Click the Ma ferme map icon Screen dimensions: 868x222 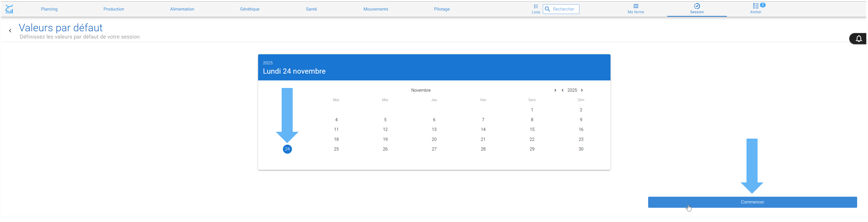click(635, 6)
